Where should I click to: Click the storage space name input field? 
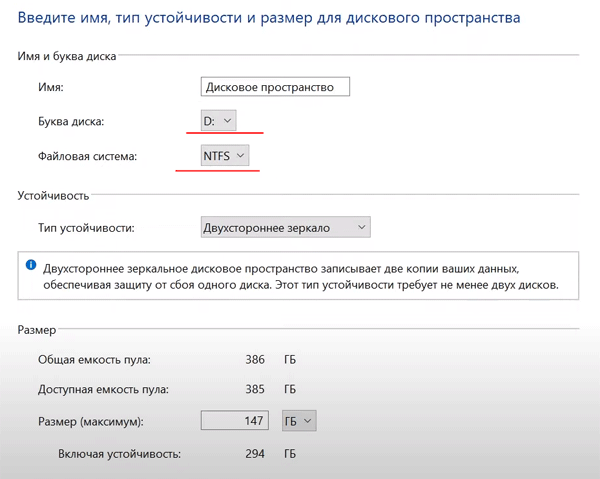coord(275,87)
